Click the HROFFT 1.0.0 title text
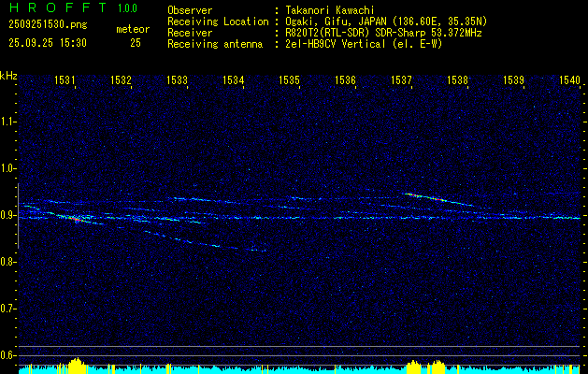Screen dimensions: 588x374 [x=74, y=7]
